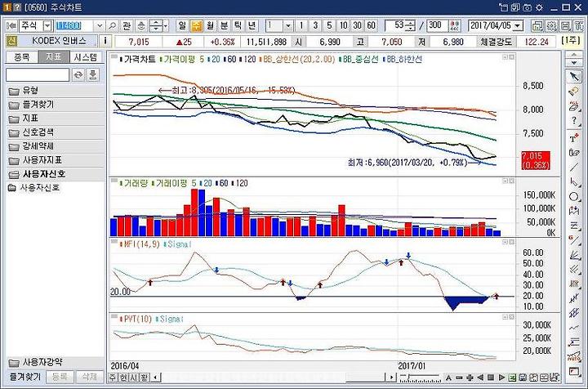Toggle 분 (minute) chart period
Viewport: 588px width, 389px height.
[224, 25]
